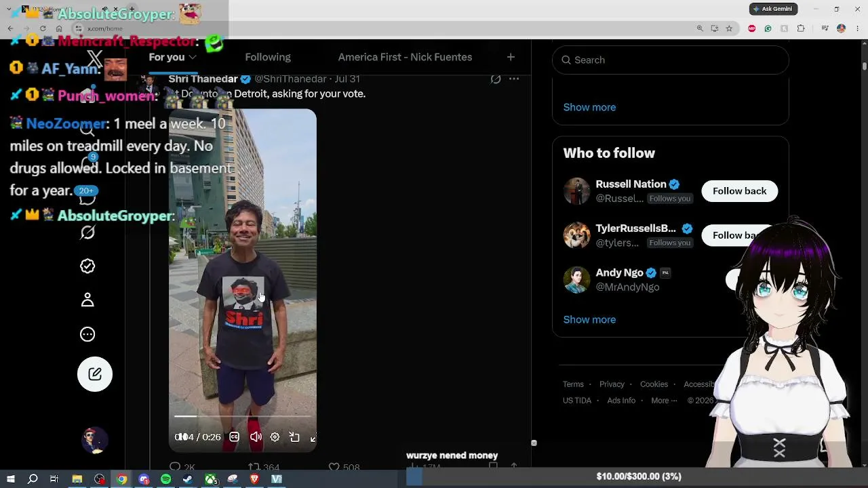Click Show more under Who to follow

(x=589, y=320)
